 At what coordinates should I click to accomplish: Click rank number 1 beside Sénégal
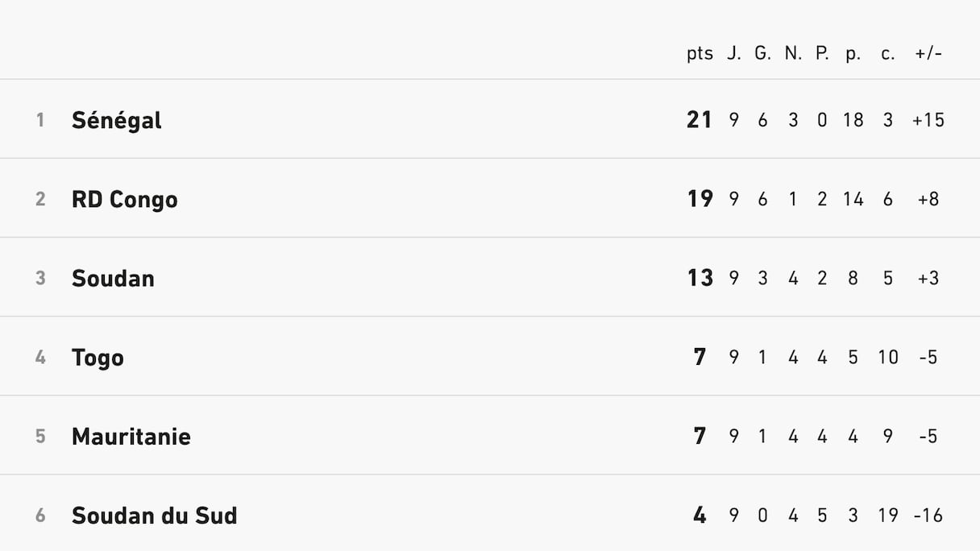40,120
